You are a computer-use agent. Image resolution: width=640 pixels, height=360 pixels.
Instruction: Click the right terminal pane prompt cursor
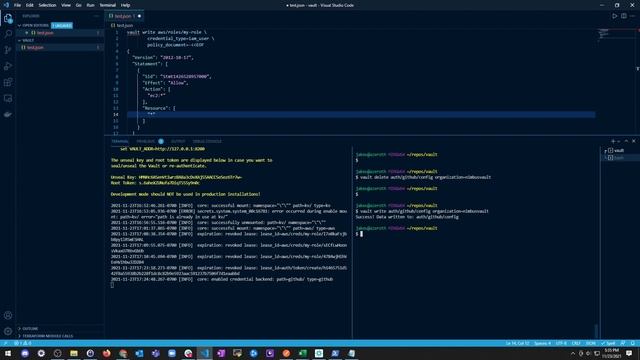coord(361,234)
